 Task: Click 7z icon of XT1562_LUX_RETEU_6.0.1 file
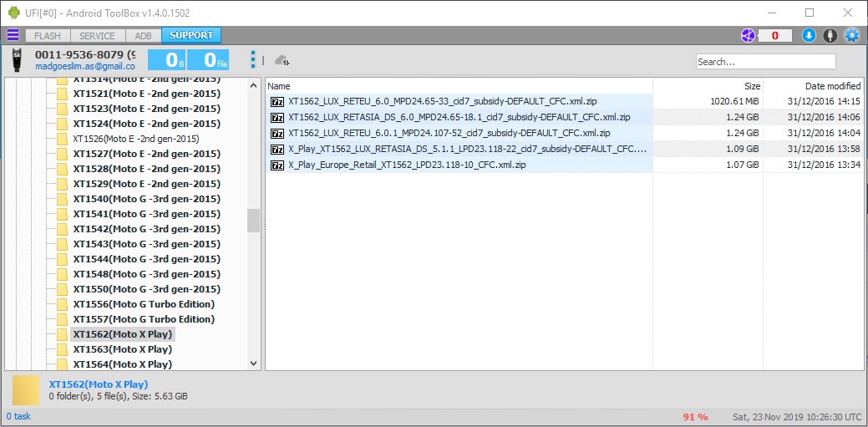pyautogui.click(x=277, y=134)
